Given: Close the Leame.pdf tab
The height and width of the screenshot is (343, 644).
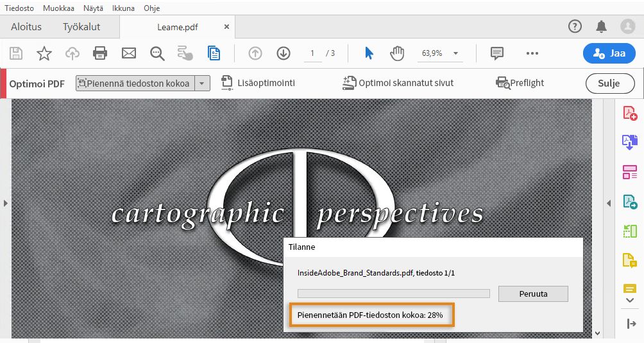Looking at the screenshot, I should click(x=226, y=27).
